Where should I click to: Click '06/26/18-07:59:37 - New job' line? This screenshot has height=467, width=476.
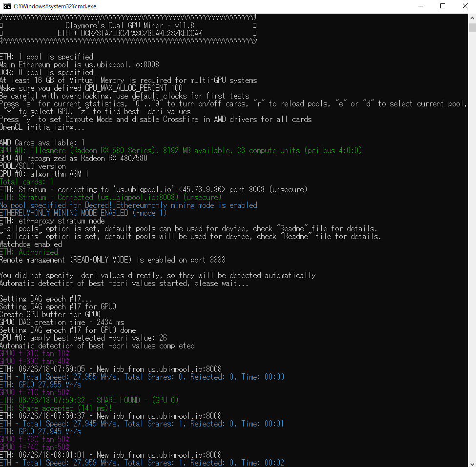[111, 416]
